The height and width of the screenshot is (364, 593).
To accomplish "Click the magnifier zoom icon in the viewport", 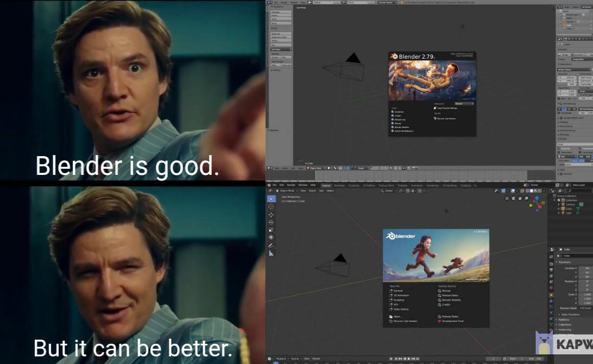I will point(527,198).
